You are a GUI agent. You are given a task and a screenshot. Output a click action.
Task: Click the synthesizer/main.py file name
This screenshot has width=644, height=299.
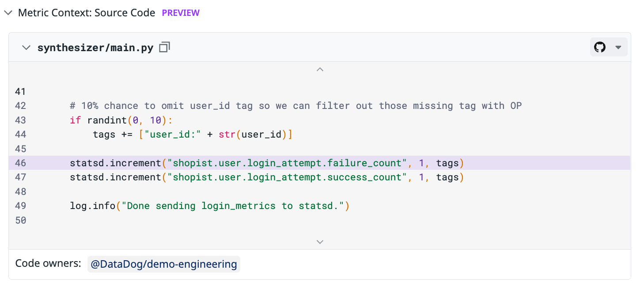(x=95, y=48)
